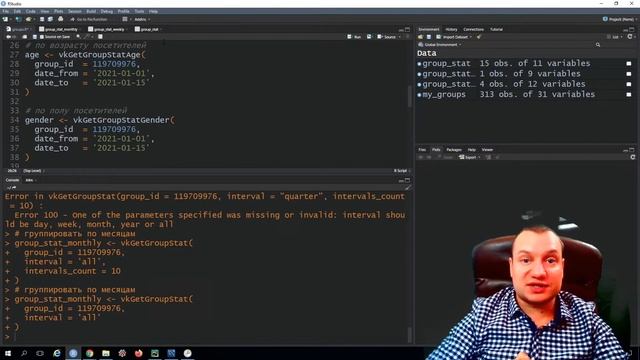Click the New File icon in main toolbar

click(6, 19)
